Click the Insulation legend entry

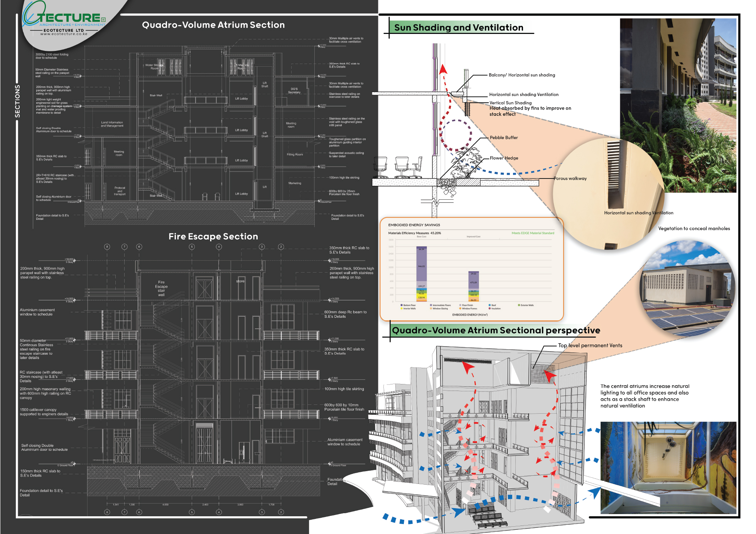pyautogui.click(x=495, y=308)
